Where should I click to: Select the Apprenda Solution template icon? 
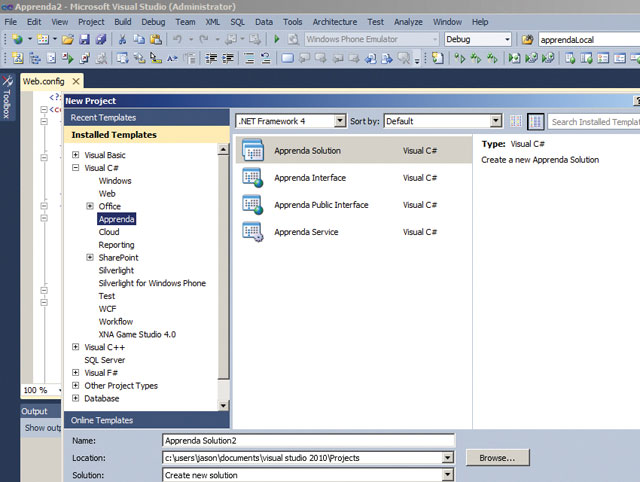[253, 150]
